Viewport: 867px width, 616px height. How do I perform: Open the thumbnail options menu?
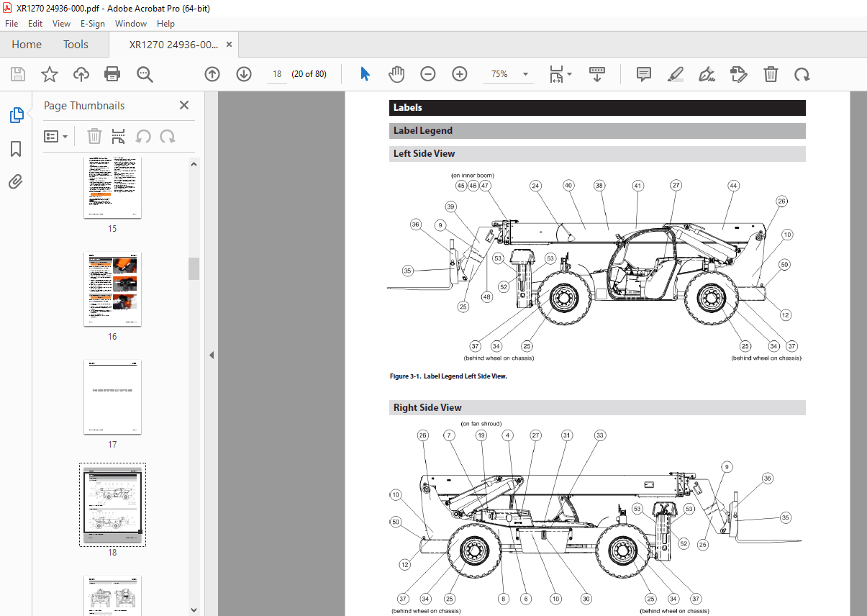[56, 136]
